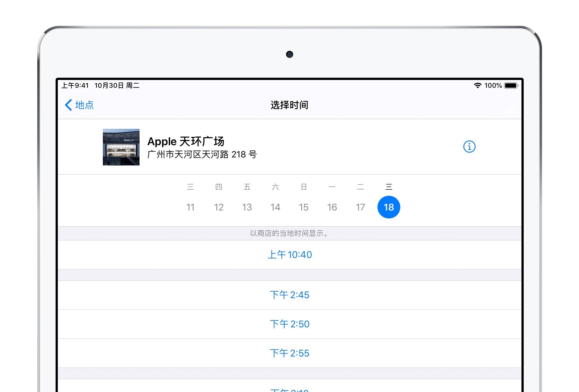The width and height of the screenshot is (579, 392).
Task: Select date 12 in the calendar strip
Action: click(219, 207)
